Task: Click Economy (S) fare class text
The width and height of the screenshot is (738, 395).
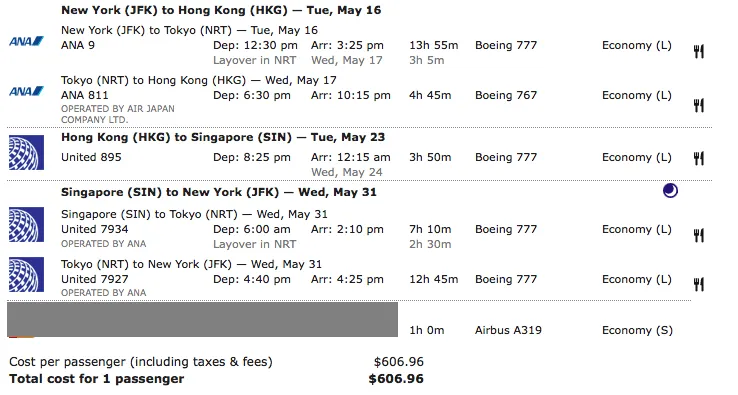Action: click(x=637, y=331)
